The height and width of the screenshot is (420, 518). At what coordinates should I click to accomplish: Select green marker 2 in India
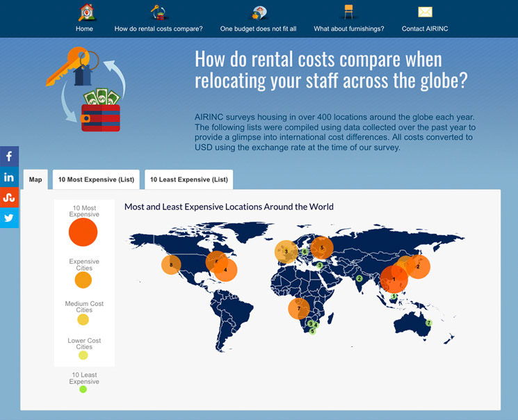[359, 279]
